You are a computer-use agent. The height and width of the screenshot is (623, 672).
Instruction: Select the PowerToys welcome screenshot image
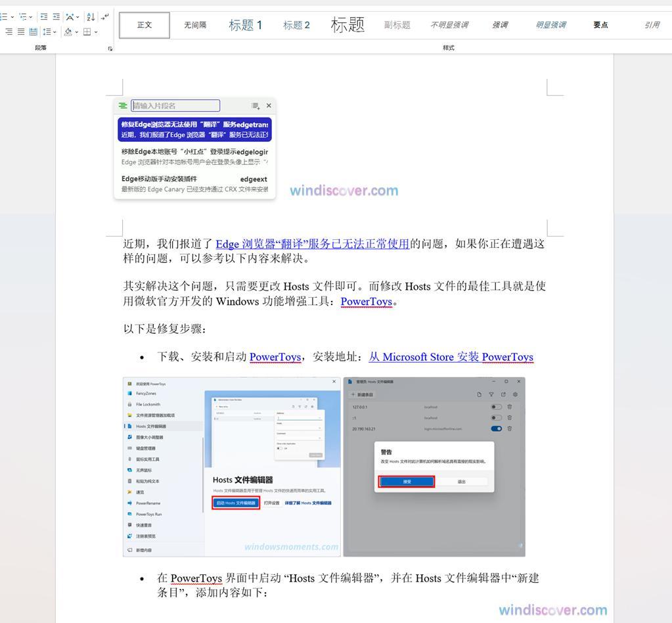tap(232, 467)
